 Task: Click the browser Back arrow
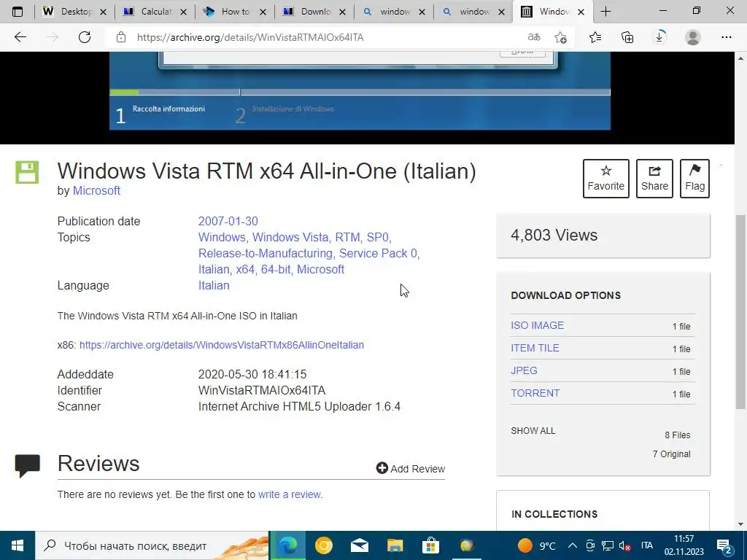20,37
